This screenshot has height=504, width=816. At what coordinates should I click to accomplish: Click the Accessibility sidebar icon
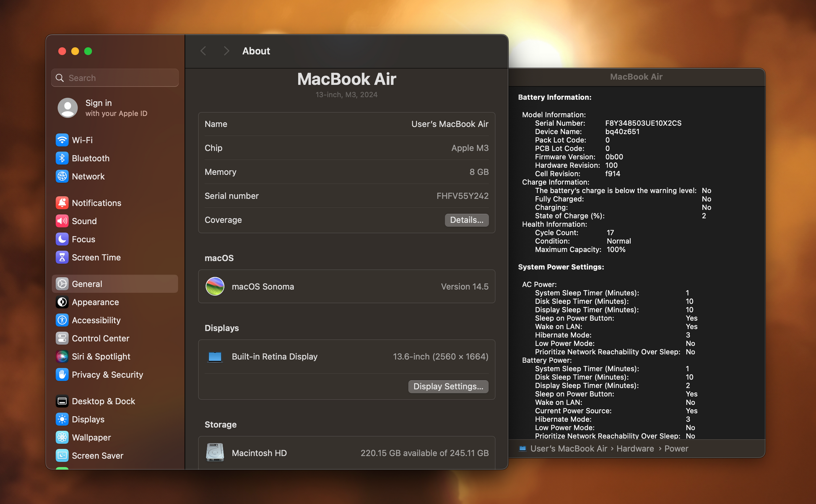point(62,320)
